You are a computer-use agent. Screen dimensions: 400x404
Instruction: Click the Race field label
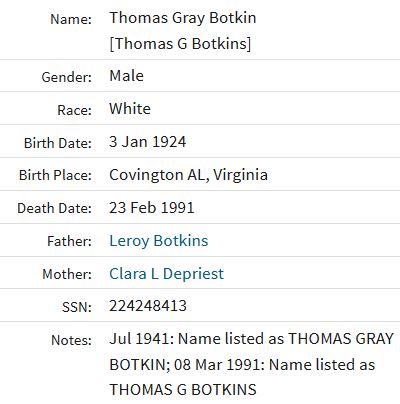click(74, 110)
